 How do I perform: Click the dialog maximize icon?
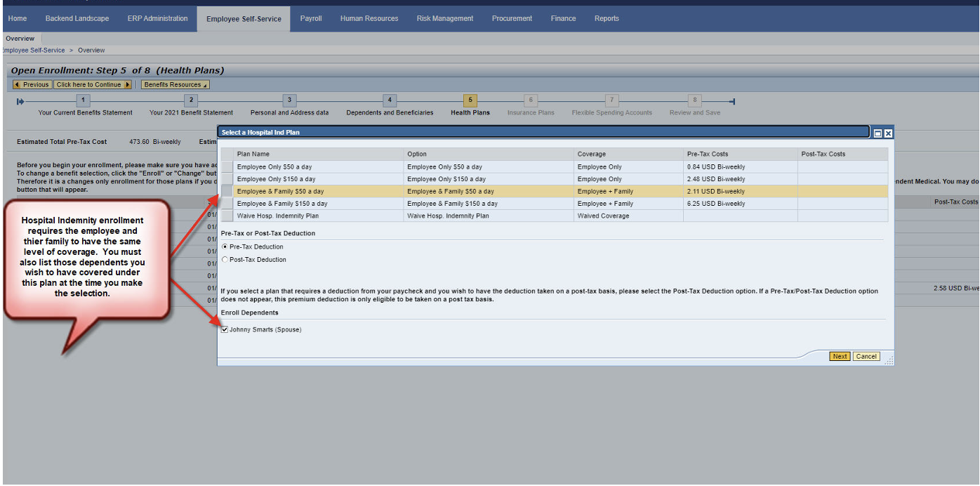878,133
